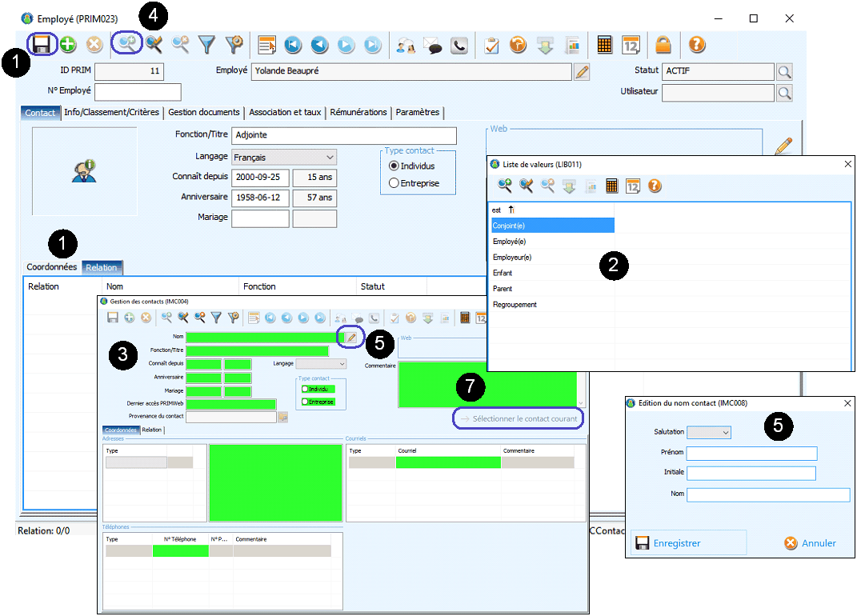The width and height of the screenshot is (857, 616).
Task: Switch to the Coordonnées sub-tab
Action: (x=51, y=267)
